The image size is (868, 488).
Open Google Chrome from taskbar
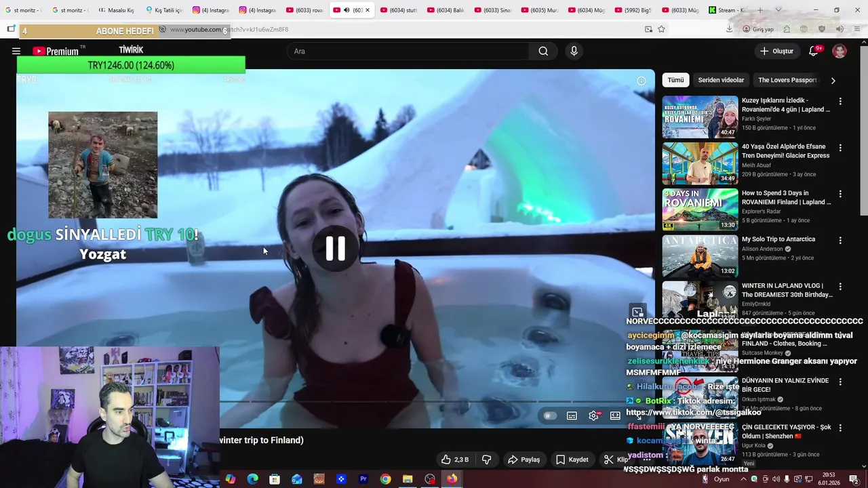pyautogui.click(x=385, y=479)
